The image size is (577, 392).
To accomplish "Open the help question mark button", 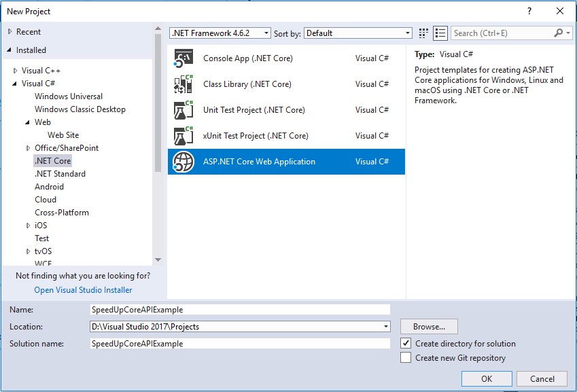I will 529,11.
